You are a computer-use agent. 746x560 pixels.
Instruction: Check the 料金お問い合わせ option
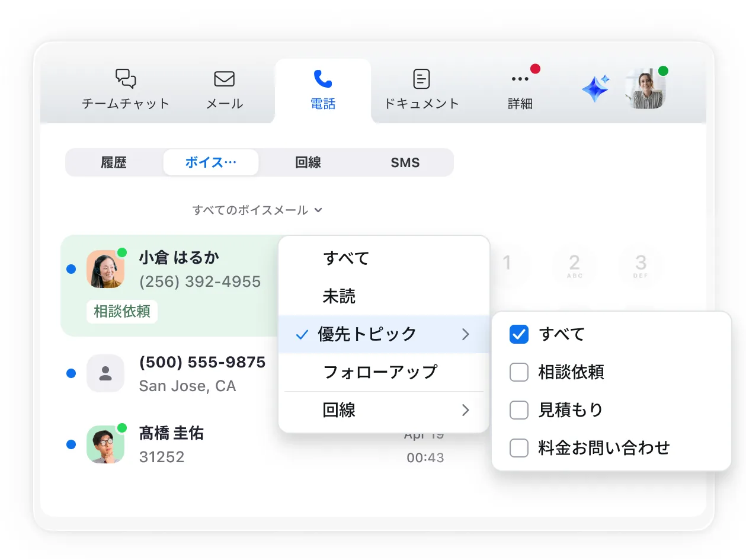[518, 448]
